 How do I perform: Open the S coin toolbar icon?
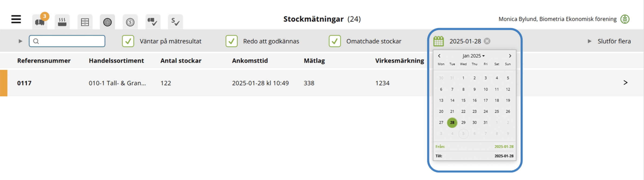point(130,22)
